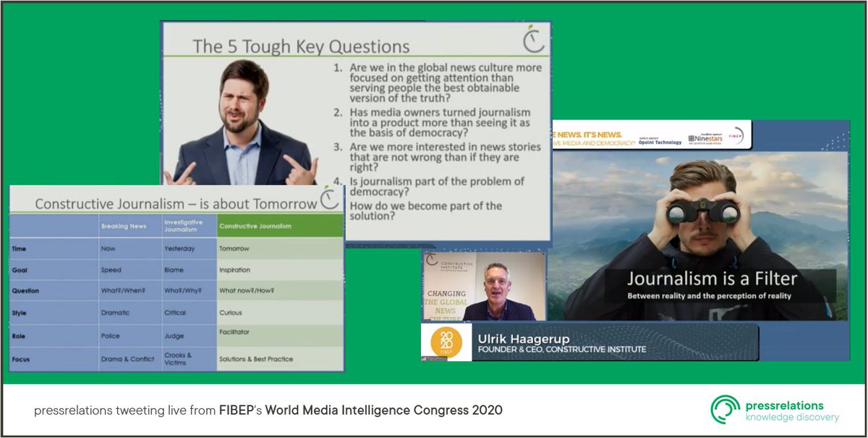Viewport: 868px width, 438px height.
Task: Click the "What now?/How?" table cell
Action: pyautogui.click(x=280, y=291)
